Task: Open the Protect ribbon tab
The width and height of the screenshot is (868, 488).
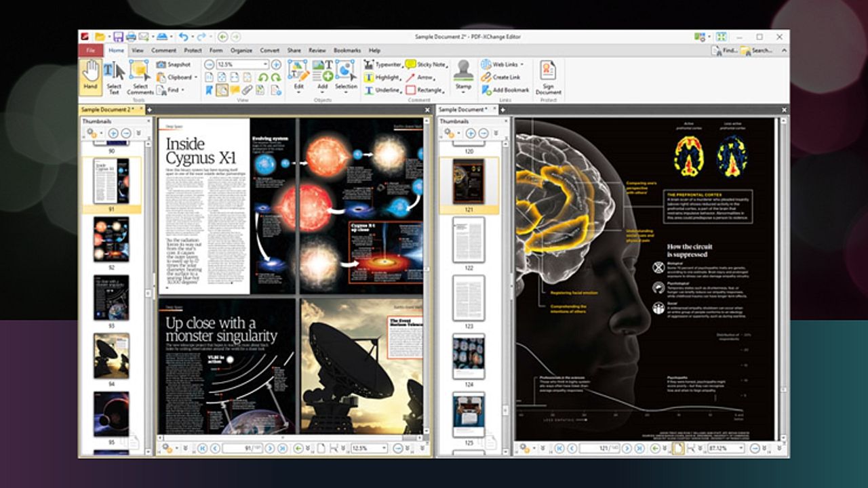Action: [x=193, y=50]
